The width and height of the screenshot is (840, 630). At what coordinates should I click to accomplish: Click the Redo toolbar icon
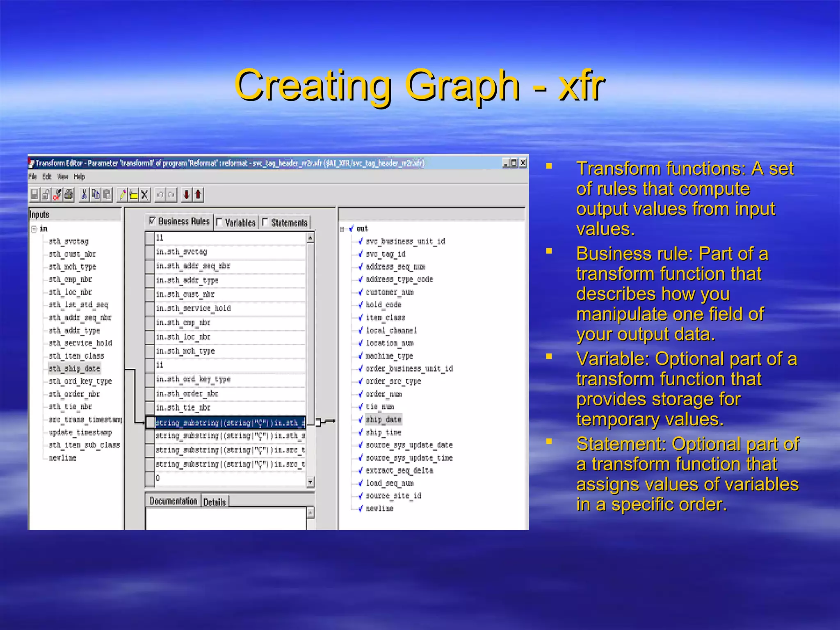[x=171, y=194]
